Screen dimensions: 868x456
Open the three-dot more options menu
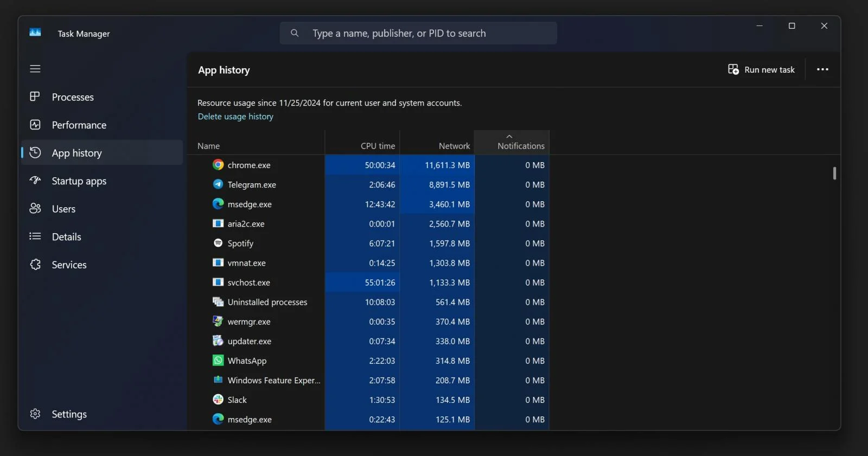pos(822,69)
